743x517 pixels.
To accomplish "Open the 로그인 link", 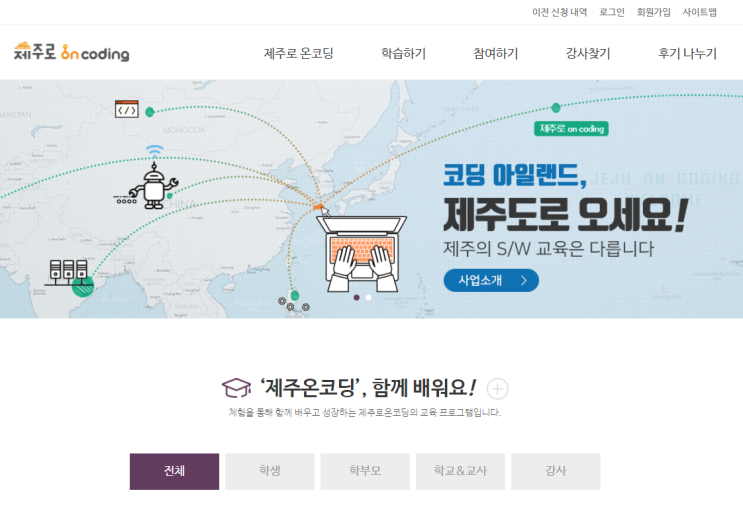I will [612, 12].
